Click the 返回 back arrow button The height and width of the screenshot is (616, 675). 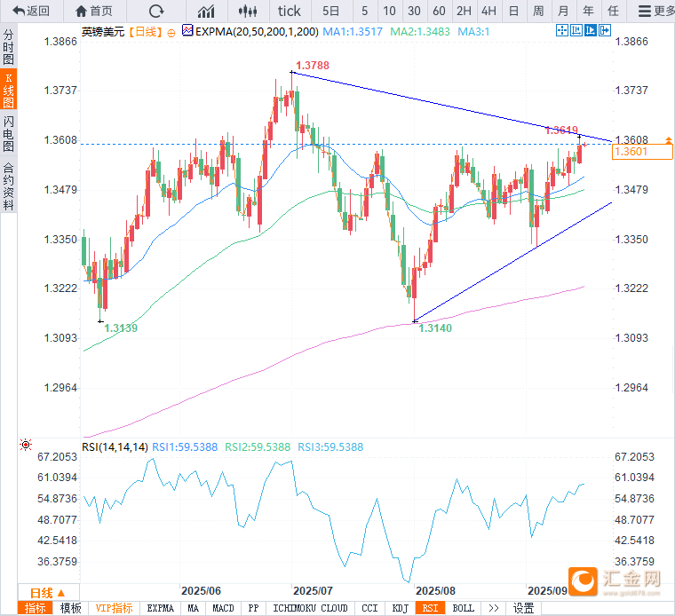click(x=31, y=12)
